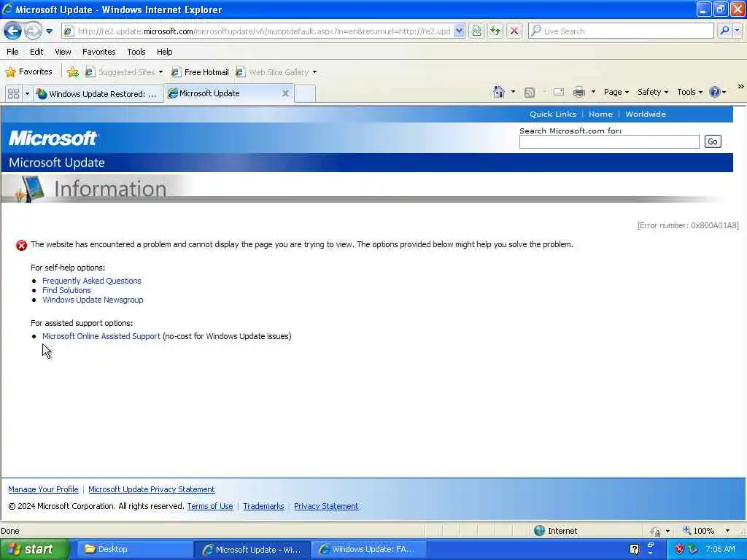Click the Back navigation arrow button
Image resolution: width=747 pixels, height=560 pixels.
coord(13,31)
